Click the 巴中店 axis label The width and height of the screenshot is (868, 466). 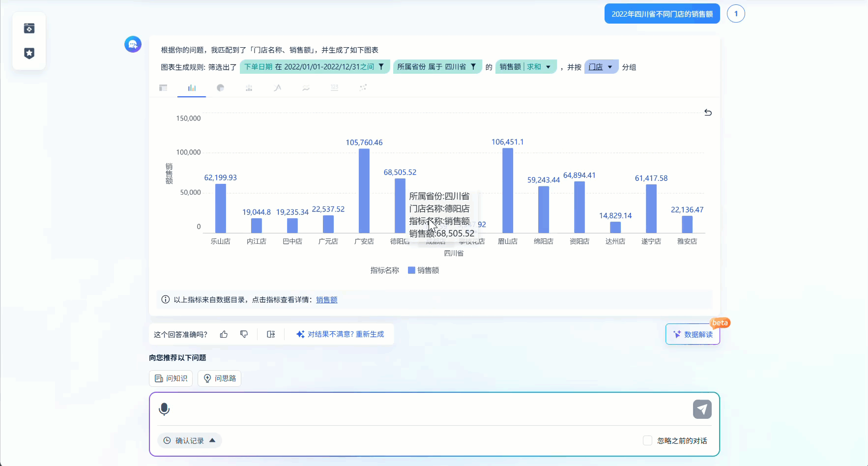tap(292, 241)
